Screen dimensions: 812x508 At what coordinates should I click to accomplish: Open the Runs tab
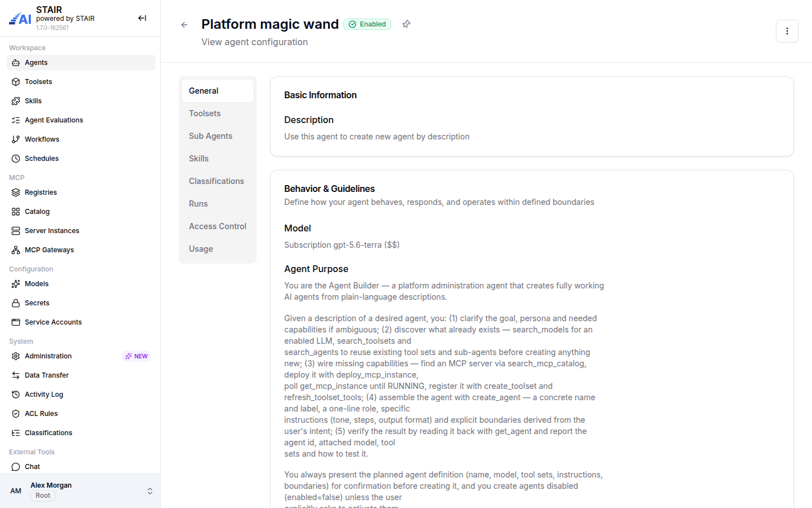pos(218,204)
